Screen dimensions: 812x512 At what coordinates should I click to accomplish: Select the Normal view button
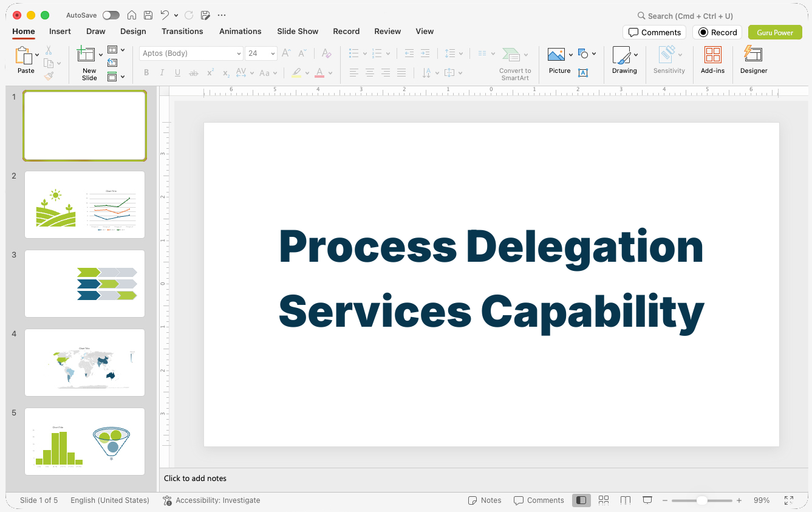(581, 500)
